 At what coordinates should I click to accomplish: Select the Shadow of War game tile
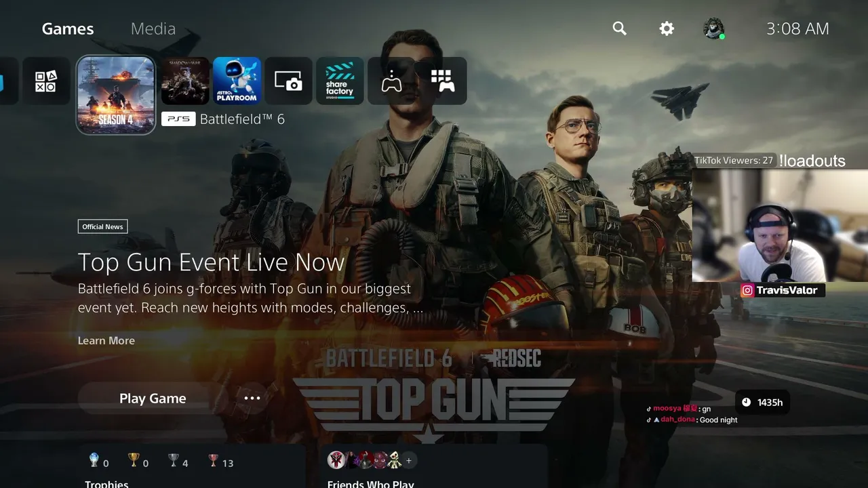pos(185,81)
